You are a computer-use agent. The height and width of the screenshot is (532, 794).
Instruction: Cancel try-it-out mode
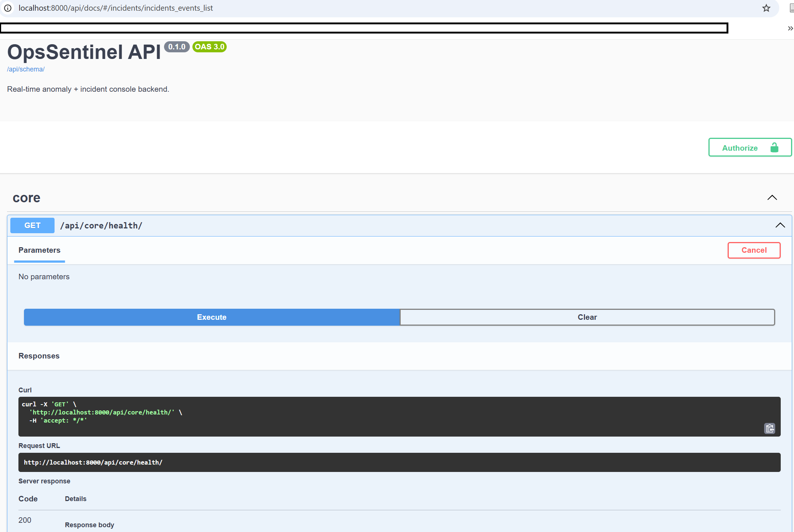point(754,250)
